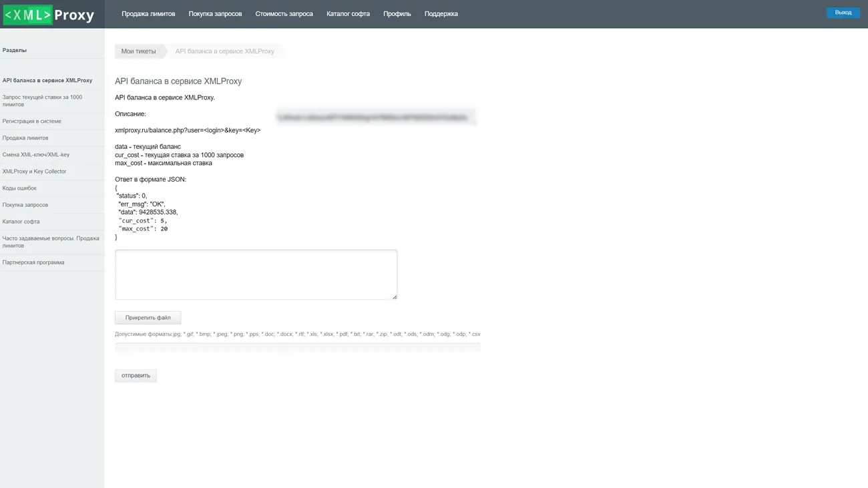868x488 pixels.
Task: Go to Каталог софта in top bar
Action: tap(348, 14)
